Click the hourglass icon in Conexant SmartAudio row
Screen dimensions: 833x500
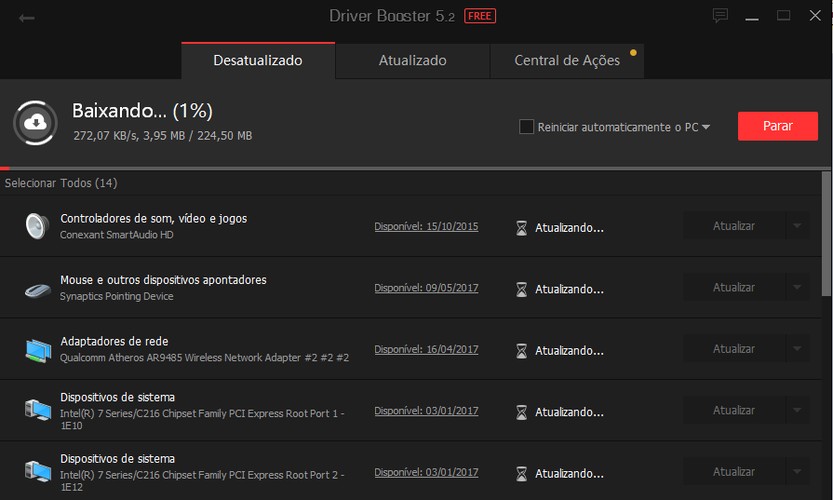click(522, 228)
